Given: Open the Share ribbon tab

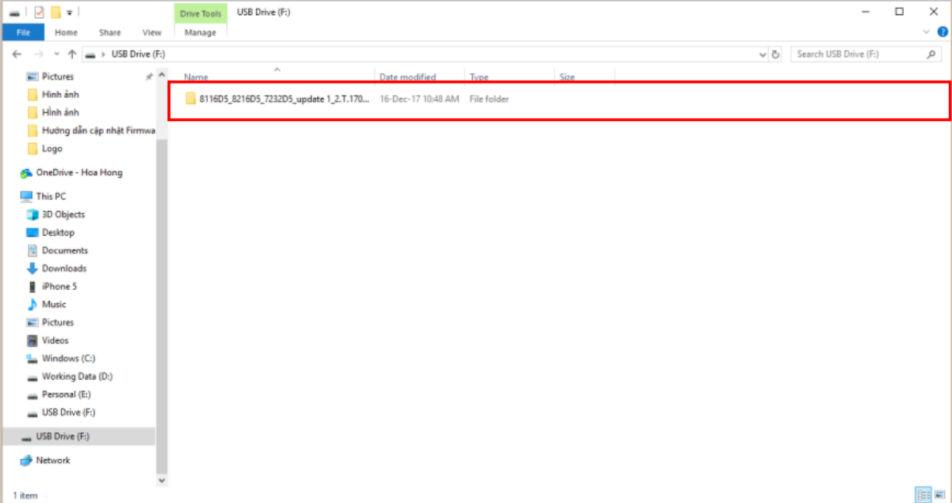Looking at the screenshot, I should pos(110,32).
